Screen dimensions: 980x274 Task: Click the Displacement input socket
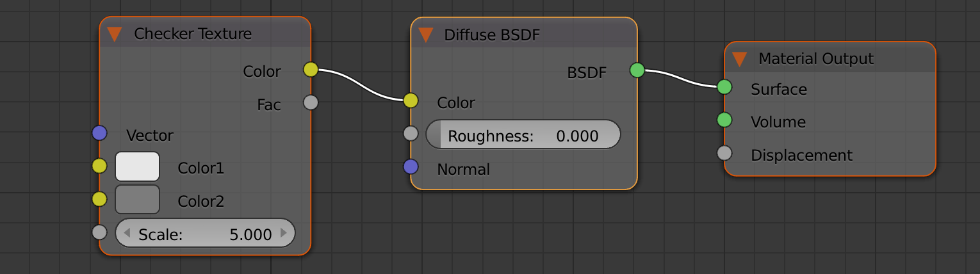point(724,153)
